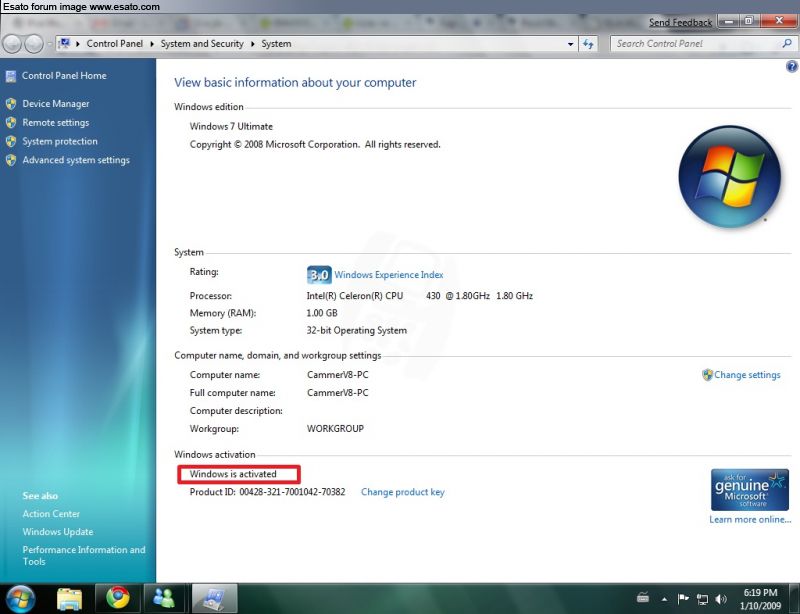Click System in the breadcrumb
Viewport: 800px width, 614px height.
tap(277, 44)
